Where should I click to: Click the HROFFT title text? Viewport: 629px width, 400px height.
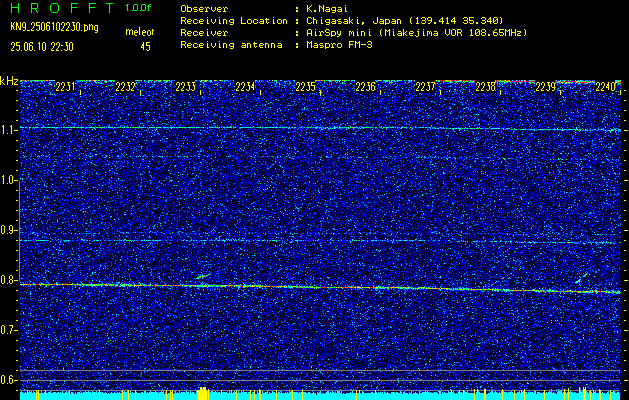tap(62, 8)
